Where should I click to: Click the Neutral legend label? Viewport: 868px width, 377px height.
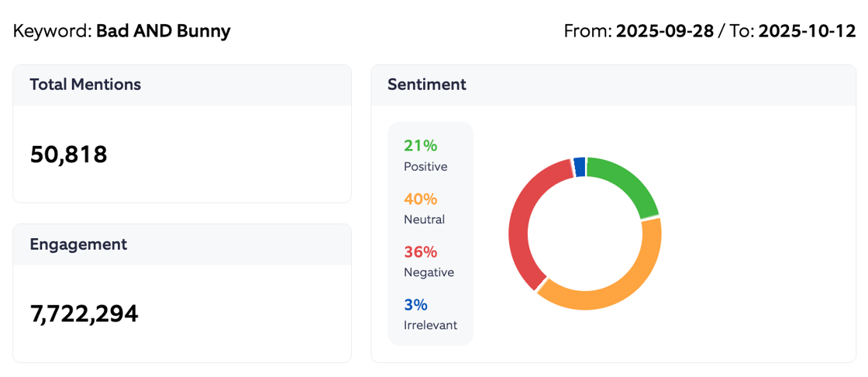tap(424, 220)
